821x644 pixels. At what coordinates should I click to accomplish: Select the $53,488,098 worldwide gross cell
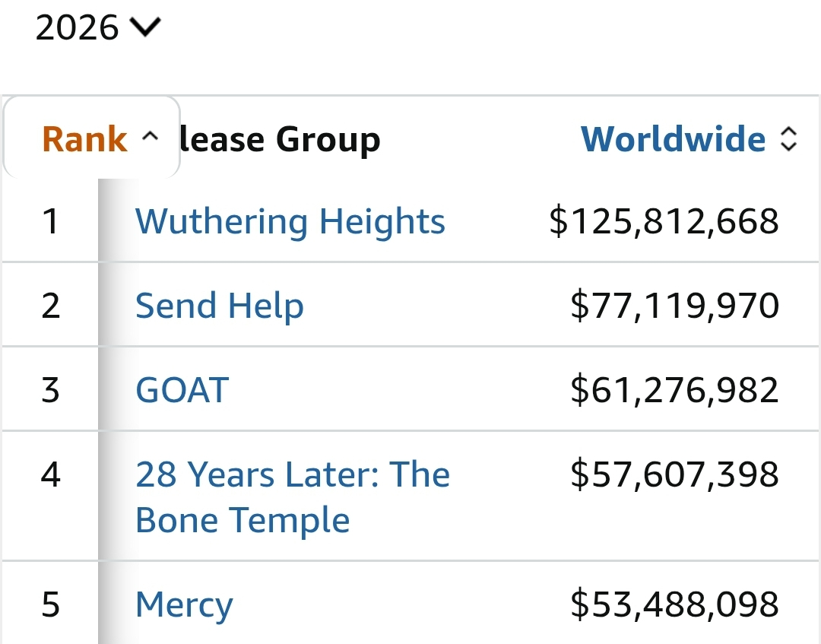[x=674, y=605]
